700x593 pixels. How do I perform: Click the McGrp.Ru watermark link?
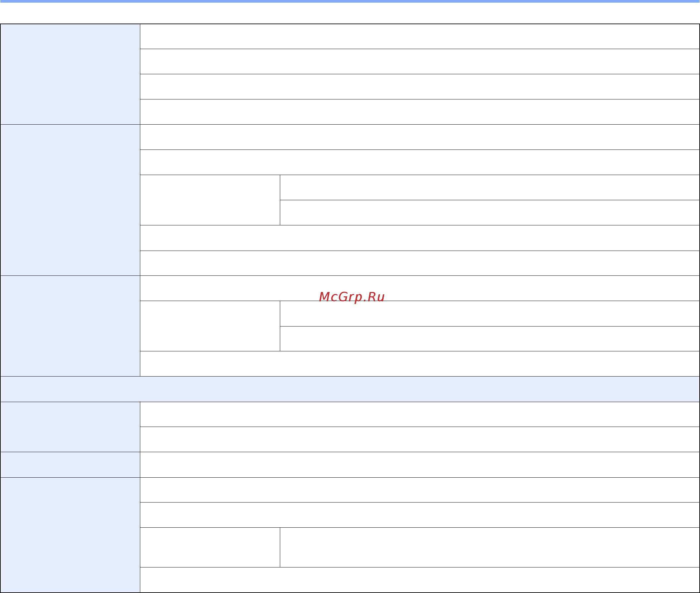pos(352,297)
